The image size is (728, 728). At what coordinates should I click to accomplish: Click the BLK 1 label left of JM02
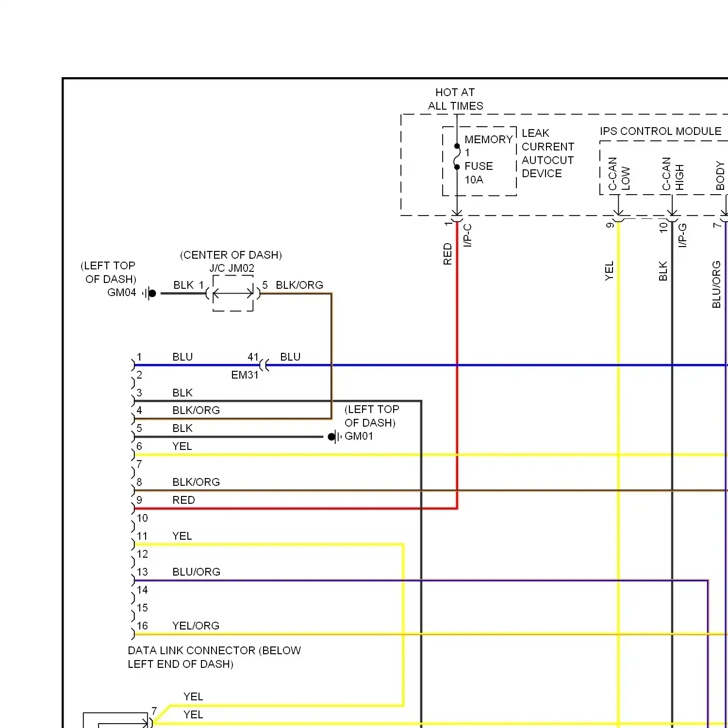coord(189,285)
